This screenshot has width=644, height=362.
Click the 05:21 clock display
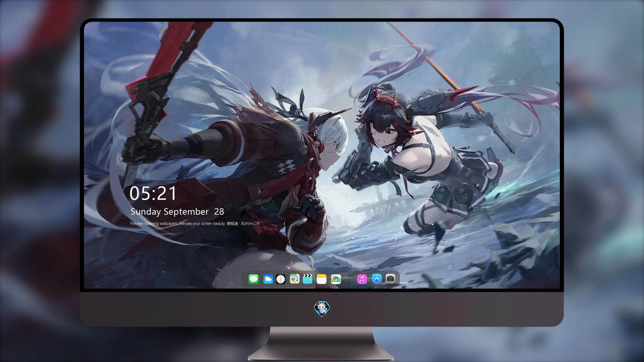pyautogui.click(x=153, y=193)
